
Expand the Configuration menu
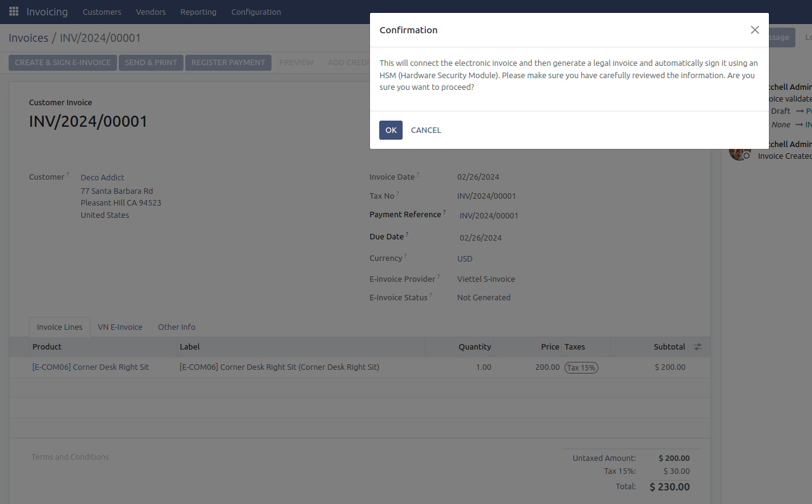coord(256,12)
